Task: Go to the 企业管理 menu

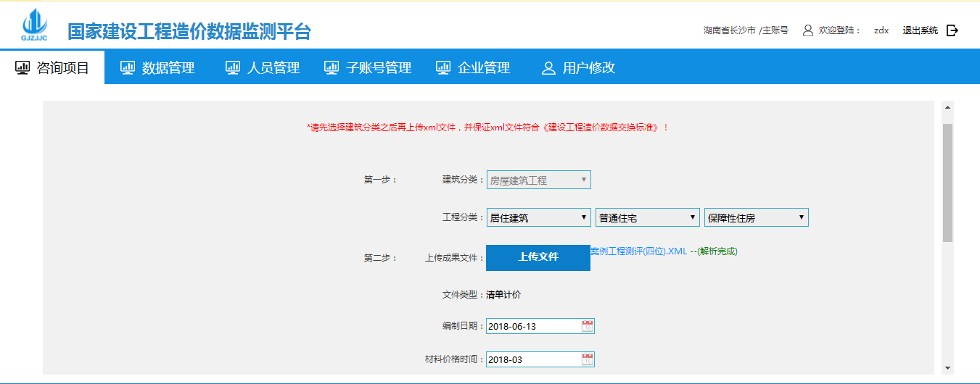Action: click(x=473, y=67)
